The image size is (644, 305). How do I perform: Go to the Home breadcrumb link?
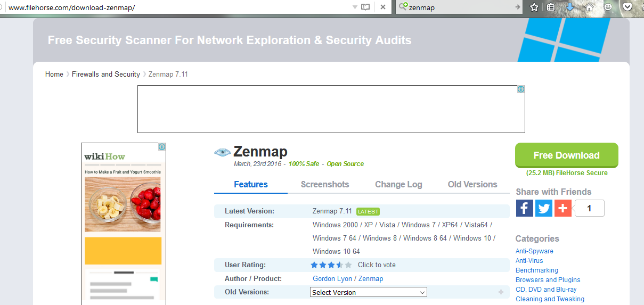click(54, 74)
